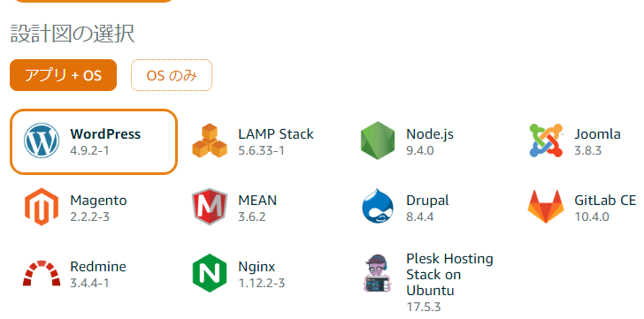Click the GitLab CE blueprint name
Viewport: 644px width, 319px height.
(604, 200)
